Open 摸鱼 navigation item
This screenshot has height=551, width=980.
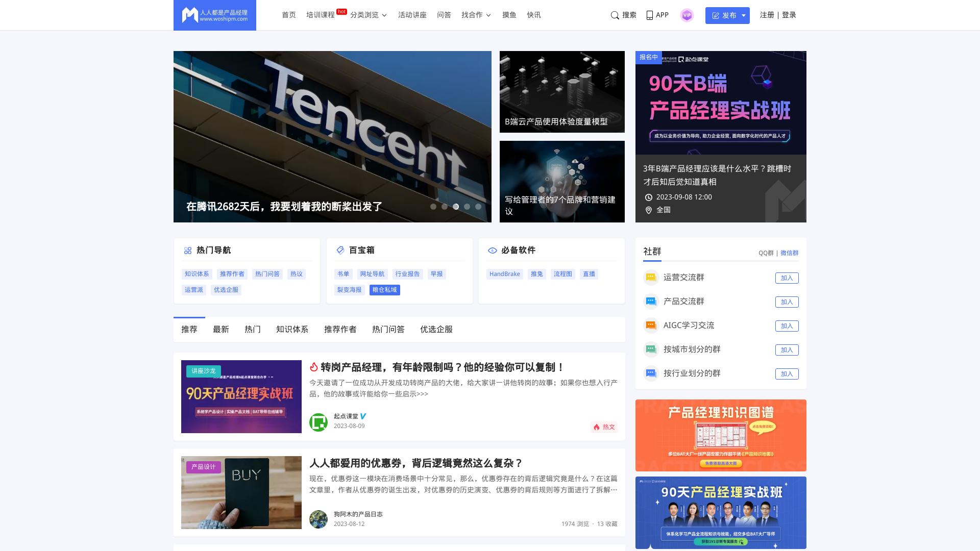(509, 15)
